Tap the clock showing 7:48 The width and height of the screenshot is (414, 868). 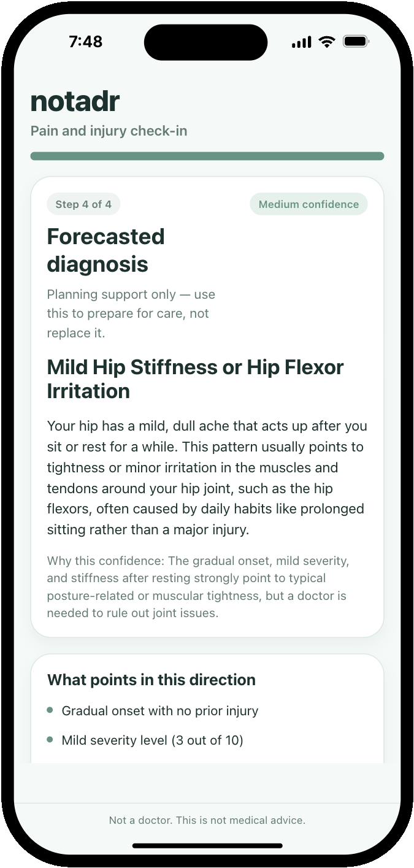[x=85, y=42]
